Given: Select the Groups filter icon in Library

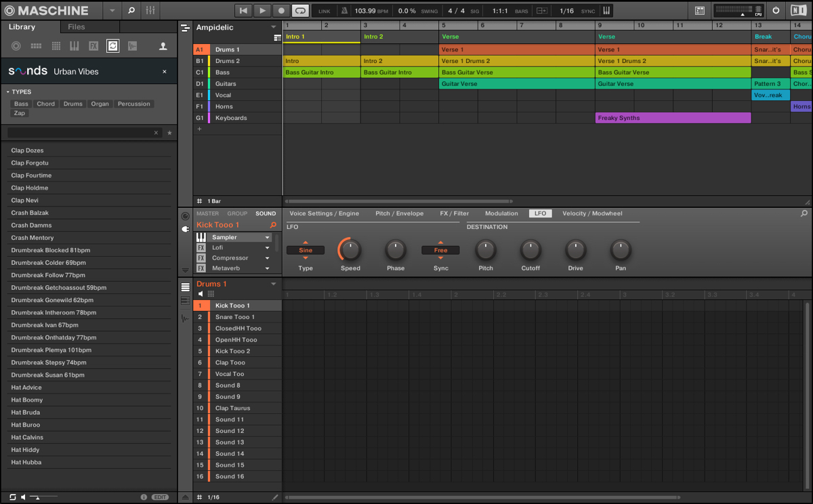Looking at the screenshot, I should (x=36, y=46).
